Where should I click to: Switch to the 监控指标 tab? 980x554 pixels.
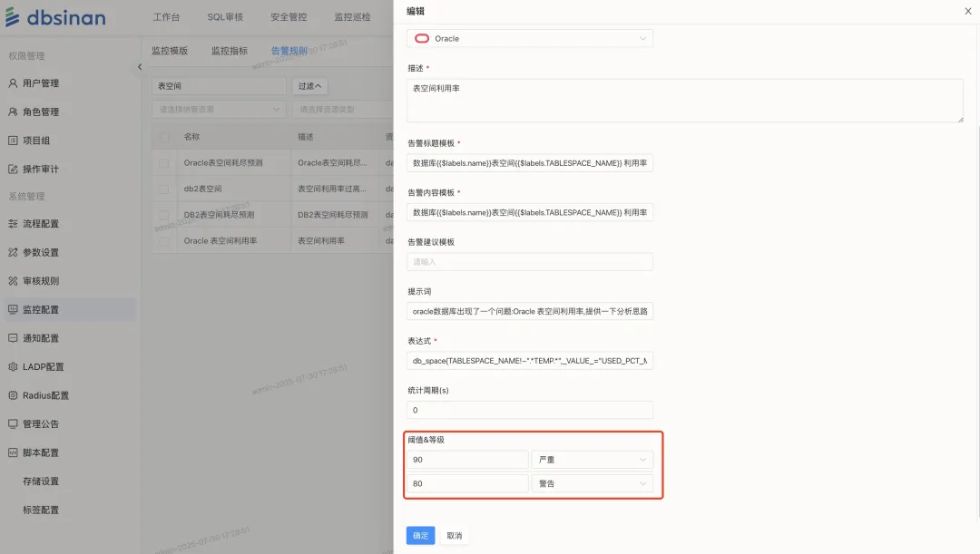[230, 51]
